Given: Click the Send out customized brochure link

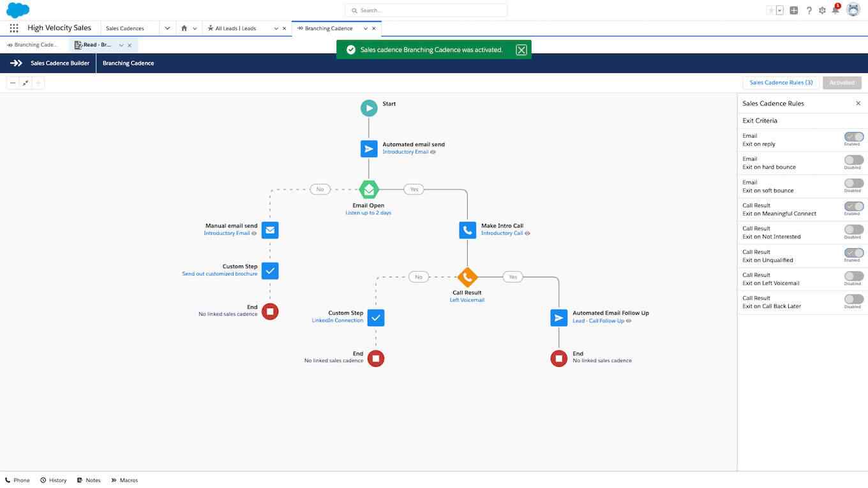Looking at the screenshot, I should pos(220,274).
